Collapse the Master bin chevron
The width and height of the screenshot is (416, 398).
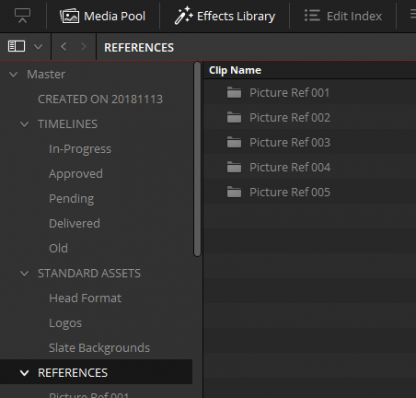13,74
